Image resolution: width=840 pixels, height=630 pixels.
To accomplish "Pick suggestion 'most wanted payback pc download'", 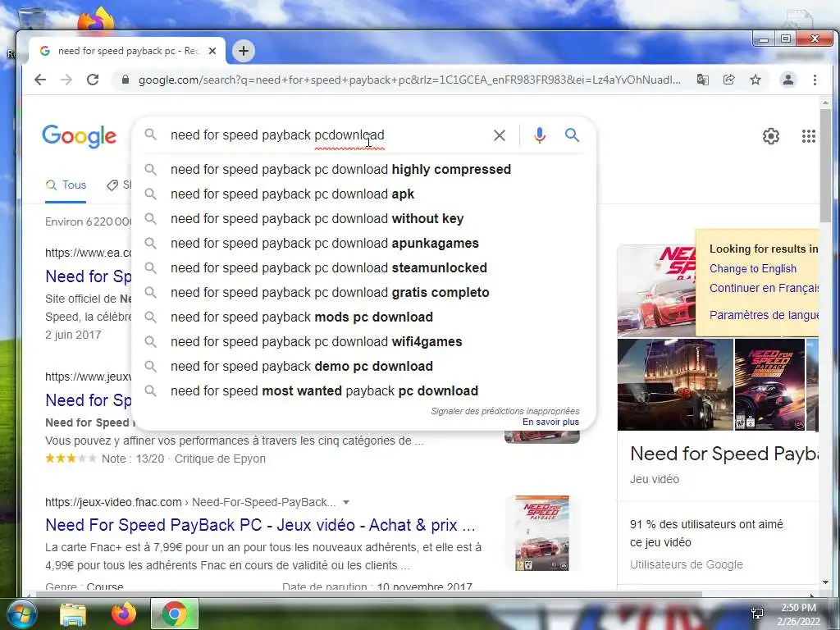I will (363, 391).
